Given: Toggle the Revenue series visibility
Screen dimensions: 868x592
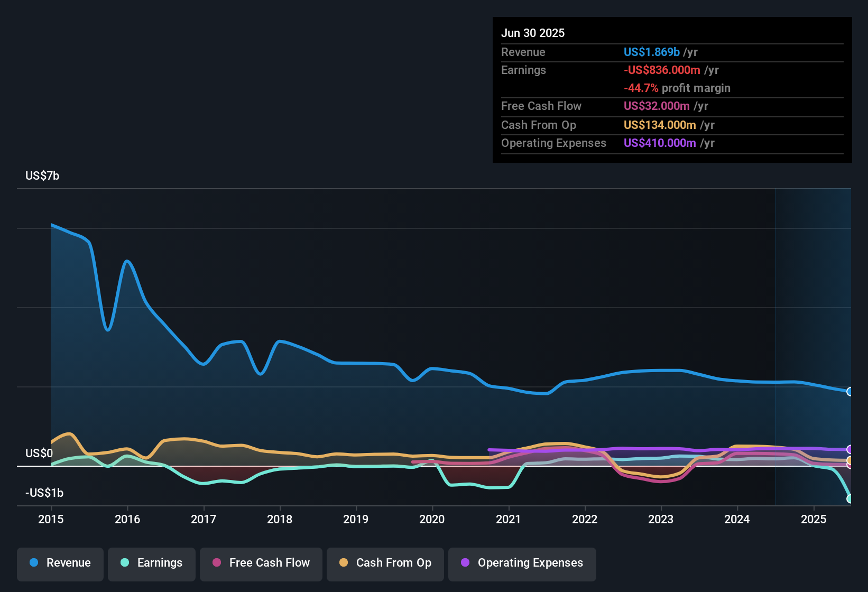Looking at the screenshot, I should [x=60, y=563].
